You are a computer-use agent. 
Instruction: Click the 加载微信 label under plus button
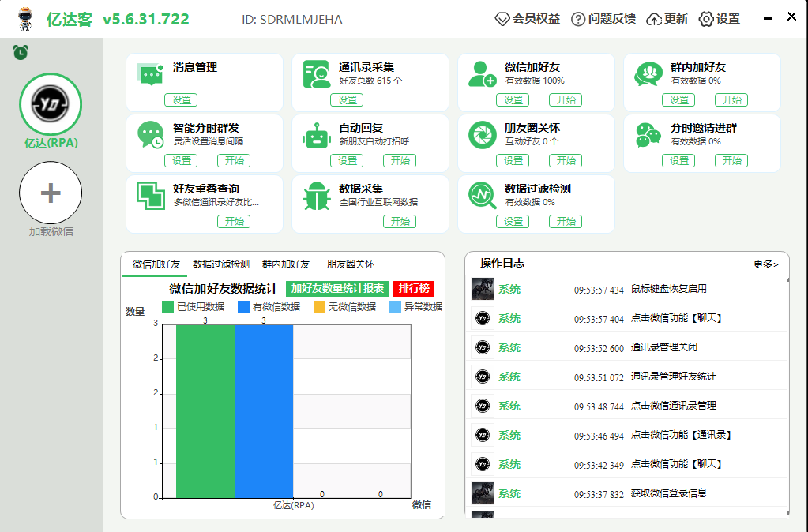tap(51, 232)
